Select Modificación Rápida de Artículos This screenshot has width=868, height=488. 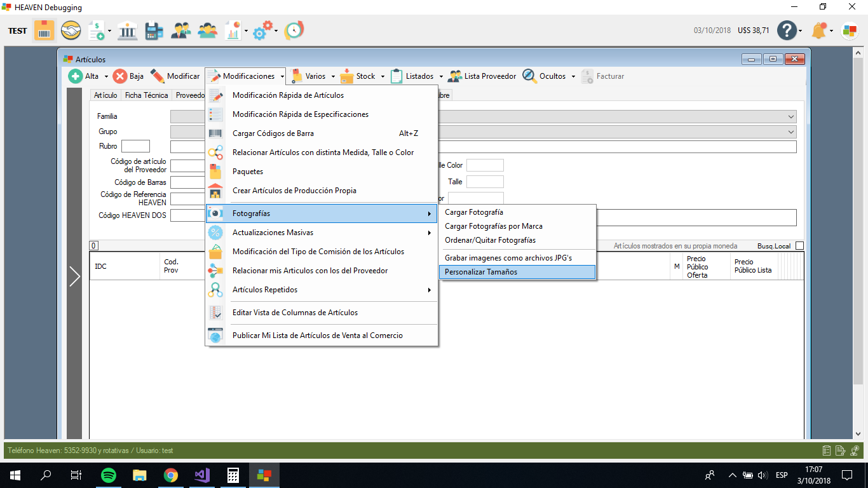click(x=322, y=95)
